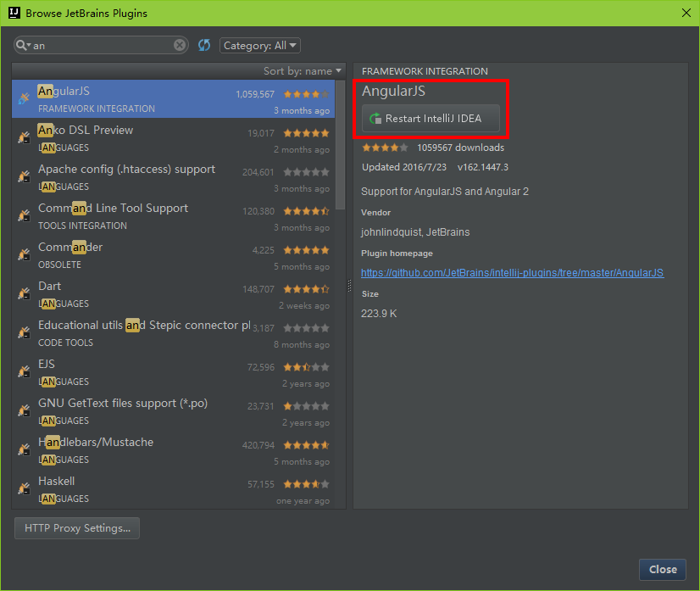Screen dimensions: 700x591
Task: Select Handlebars/Mustache plugin
Action: tap(173, 449)
